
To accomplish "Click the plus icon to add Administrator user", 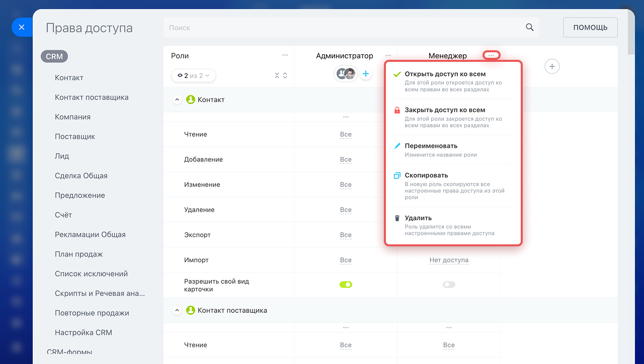I will [x=366, y=74].
